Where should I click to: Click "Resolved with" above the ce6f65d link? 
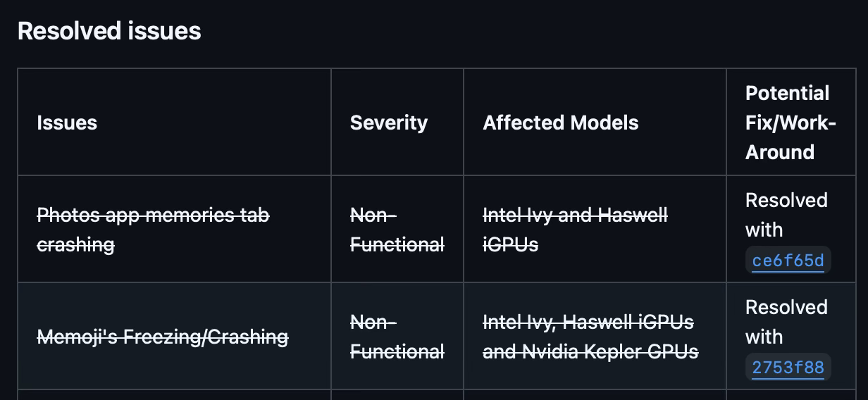click(786, 215)
